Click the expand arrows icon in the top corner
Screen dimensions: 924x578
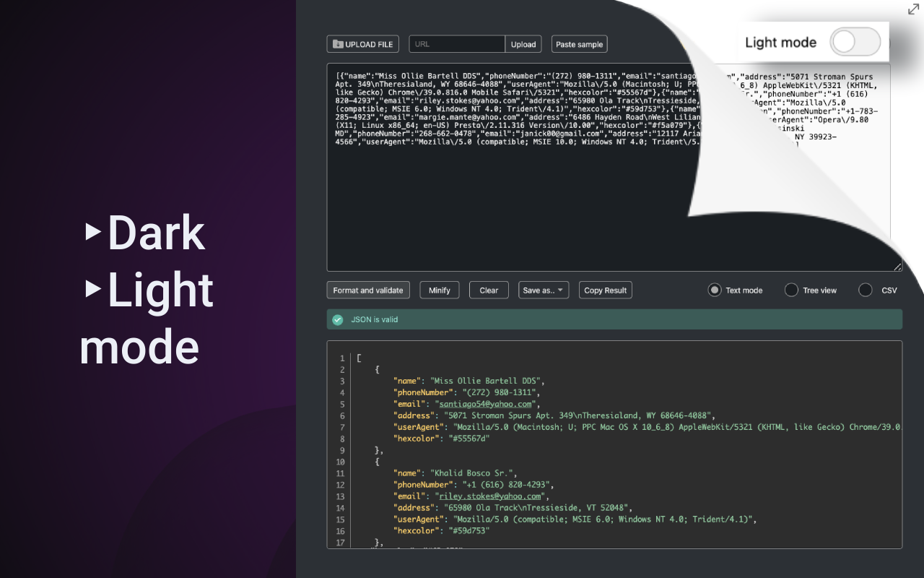click(912, 9)
